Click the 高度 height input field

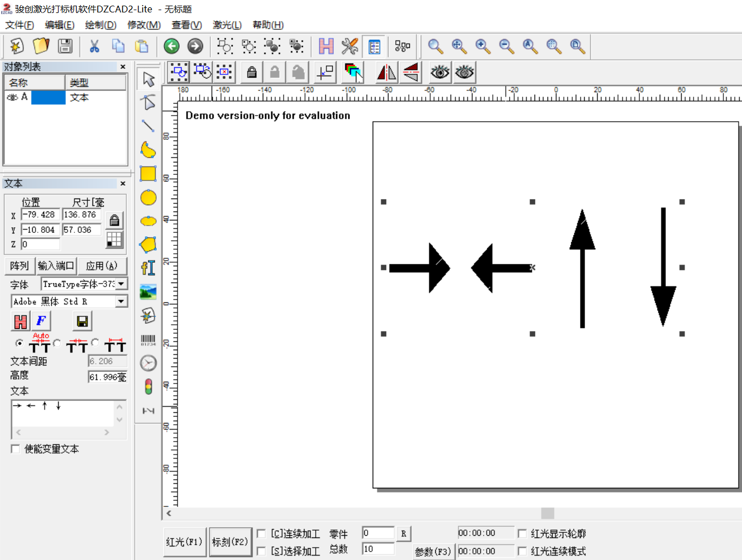pos(108,377)
